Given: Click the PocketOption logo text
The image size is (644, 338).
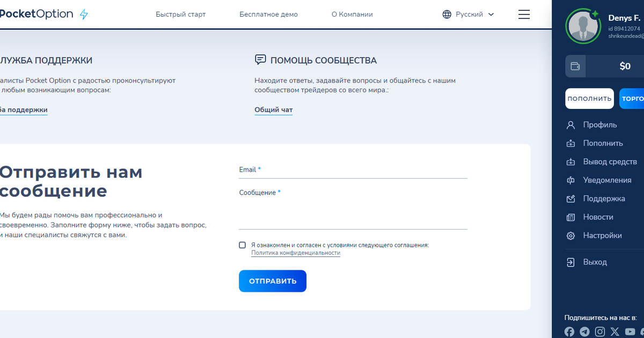Looking at the screenshot, I should coord(36,14).
